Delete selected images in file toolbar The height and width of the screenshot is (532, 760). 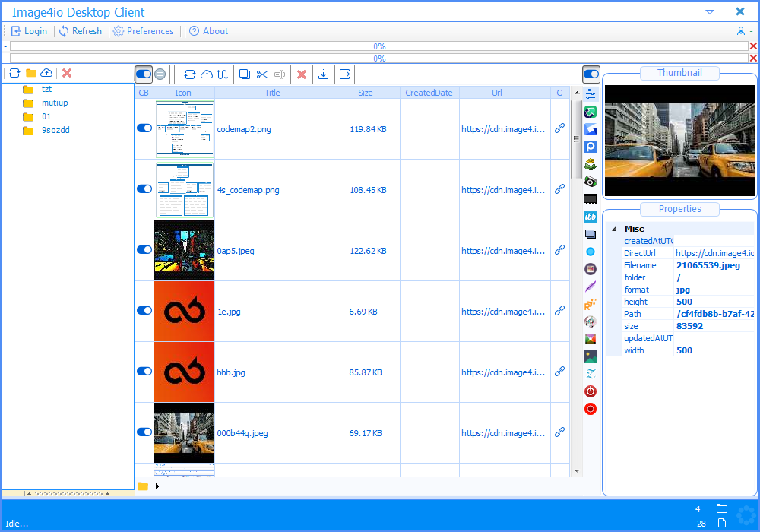(x=302, y=74)
